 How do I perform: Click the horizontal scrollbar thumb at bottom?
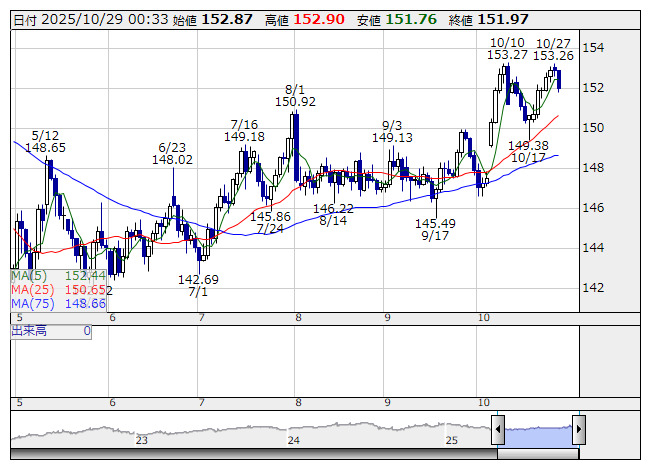click(x=538, y=454)
